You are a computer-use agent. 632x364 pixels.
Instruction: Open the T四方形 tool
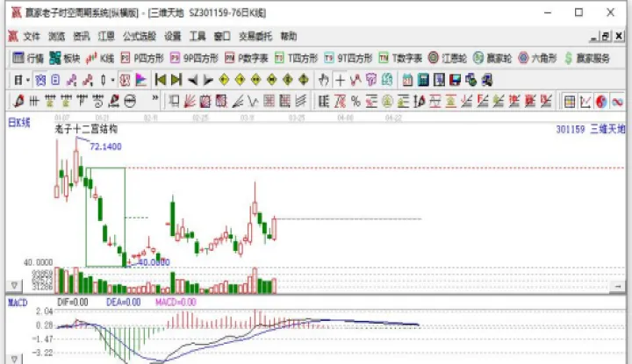297,59
